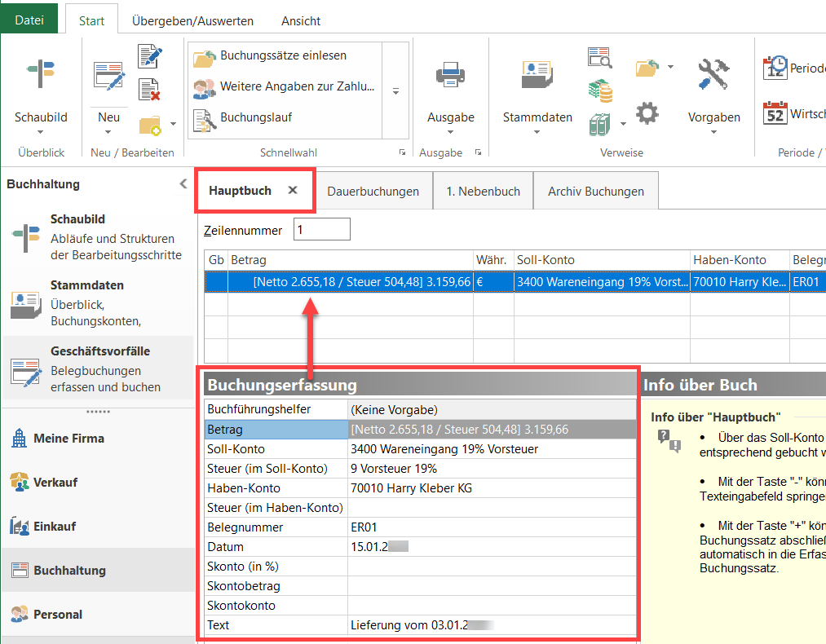
Task: Switch to the Dauerbuchungen tab
Action: coord(373,192)
